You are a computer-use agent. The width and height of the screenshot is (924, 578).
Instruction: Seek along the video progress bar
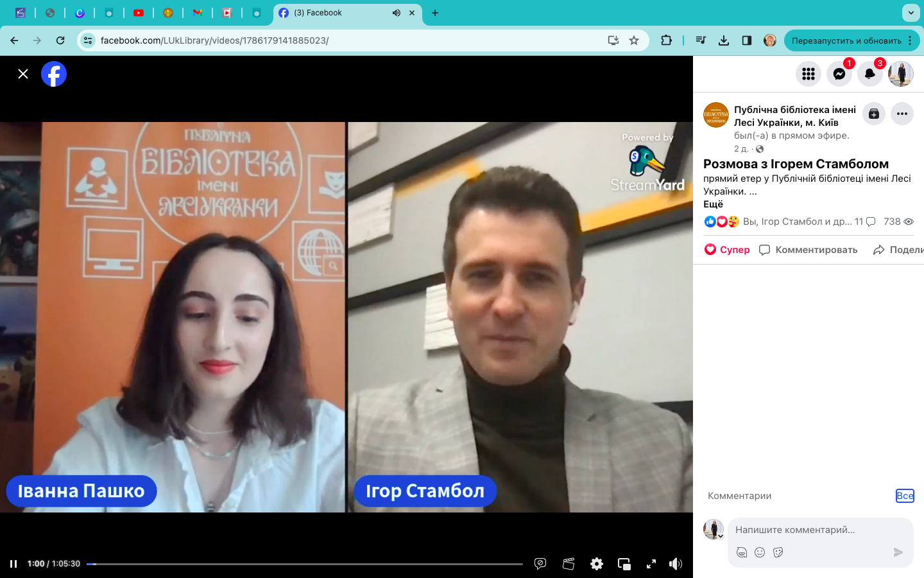click(305, 564)
